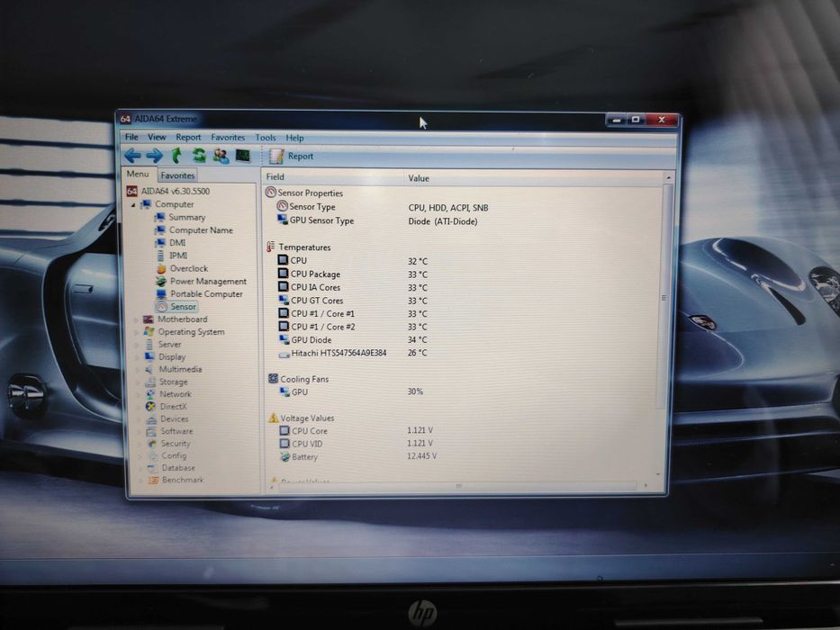
Task: Click the Report toolbar button
Action: [292, 157]
